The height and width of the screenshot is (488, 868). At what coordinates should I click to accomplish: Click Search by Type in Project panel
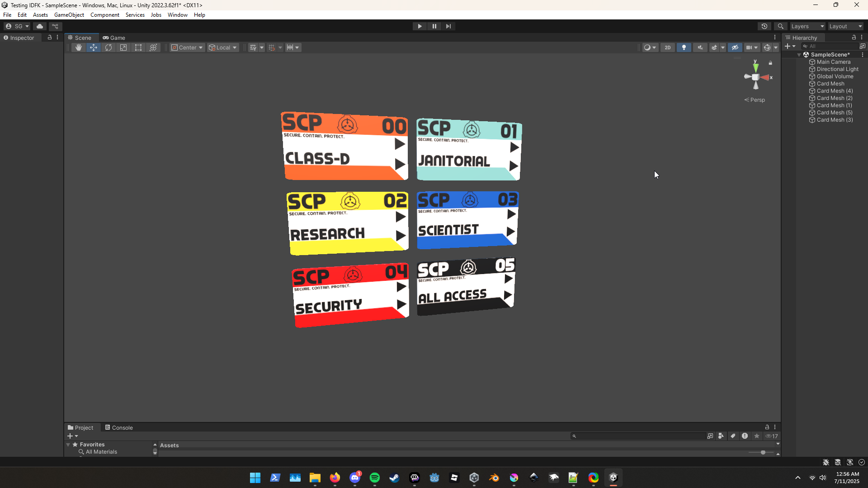pos(721,436)
